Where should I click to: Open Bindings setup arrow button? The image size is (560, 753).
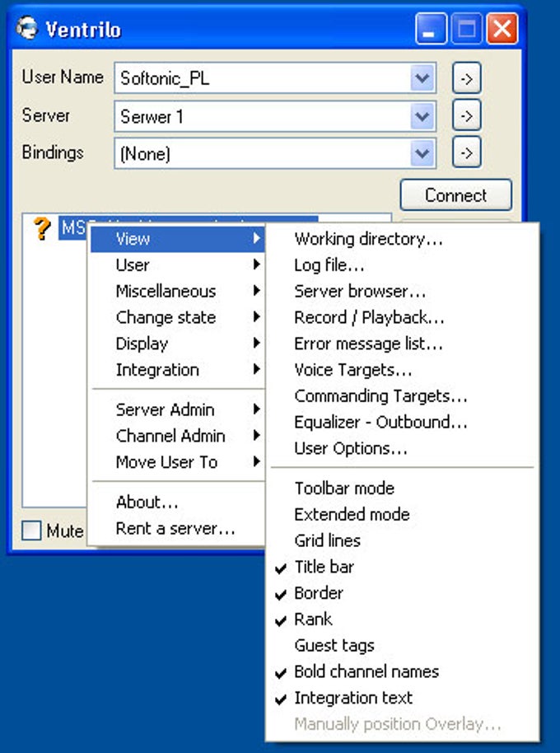[466, 152]
